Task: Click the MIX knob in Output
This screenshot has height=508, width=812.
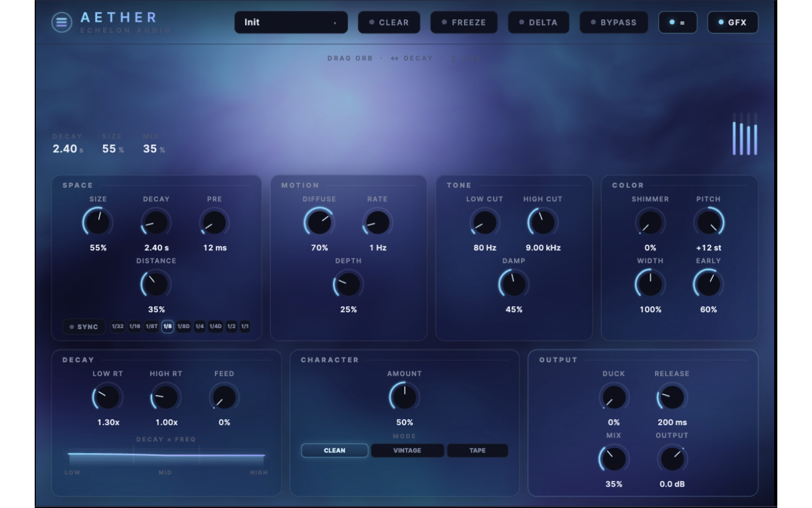Action: (614, 459)
